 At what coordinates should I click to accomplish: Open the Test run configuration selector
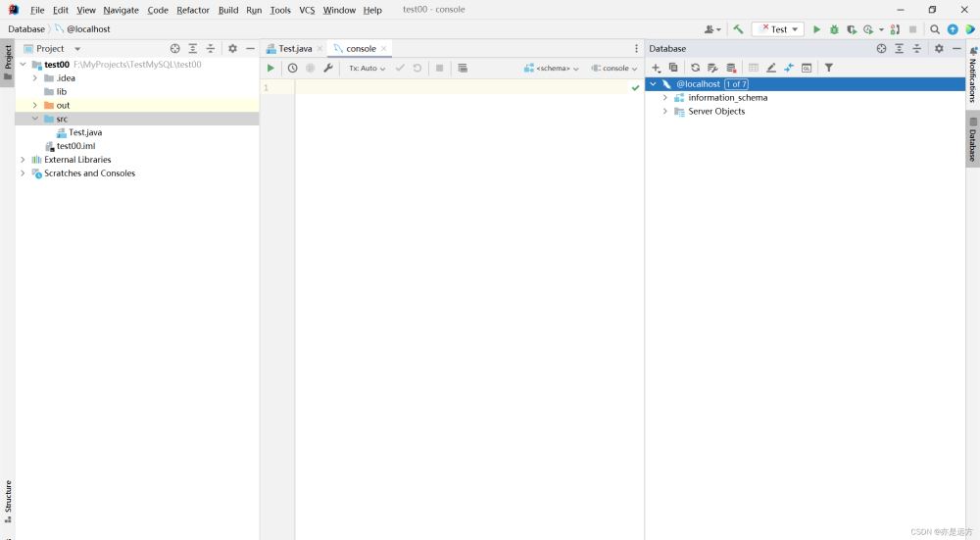(778, 29)
